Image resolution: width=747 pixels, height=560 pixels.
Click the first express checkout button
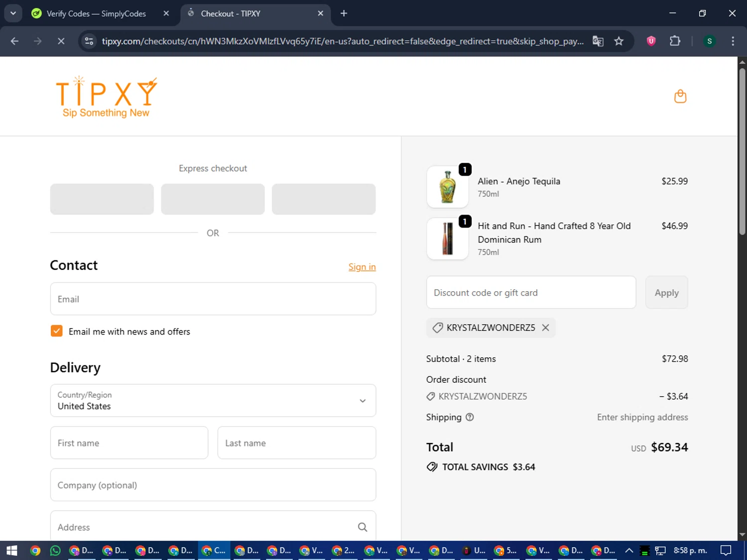coord(102,199)
